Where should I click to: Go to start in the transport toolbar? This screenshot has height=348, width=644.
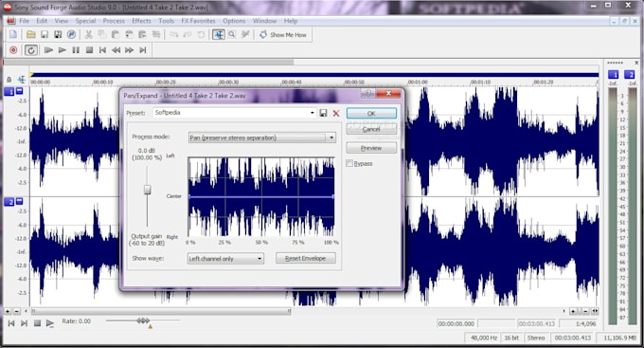(x=102, y=50)
